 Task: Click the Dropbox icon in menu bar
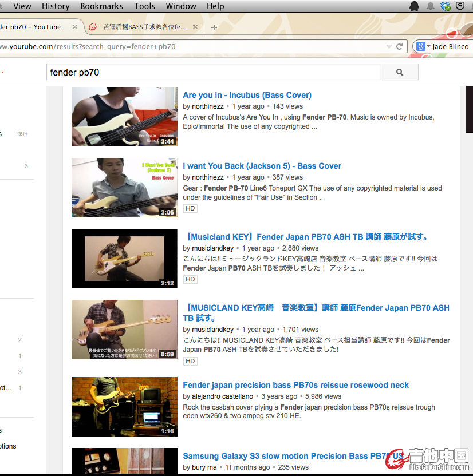click(446, 6)
